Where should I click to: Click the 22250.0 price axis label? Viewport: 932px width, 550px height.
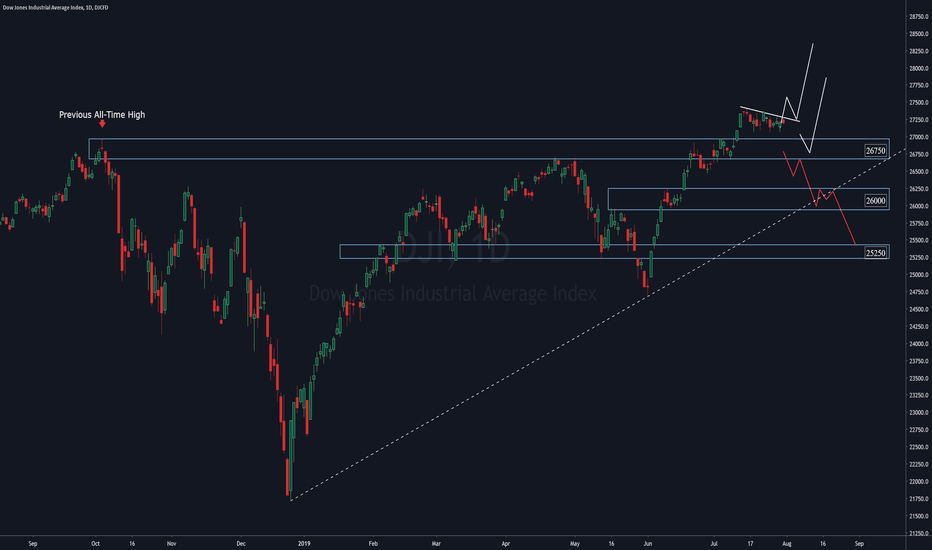[918, 465]
